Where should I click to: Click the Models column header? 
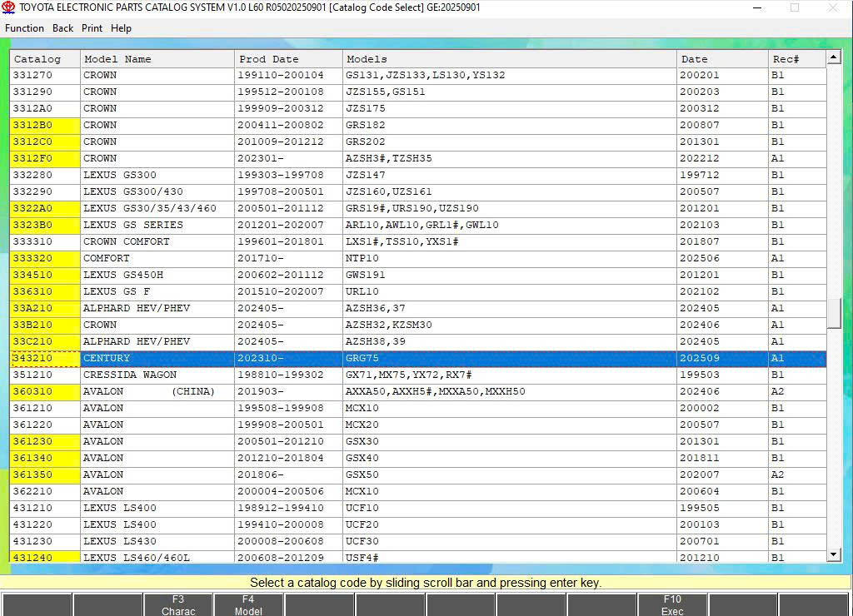click(x=509, y=59)
